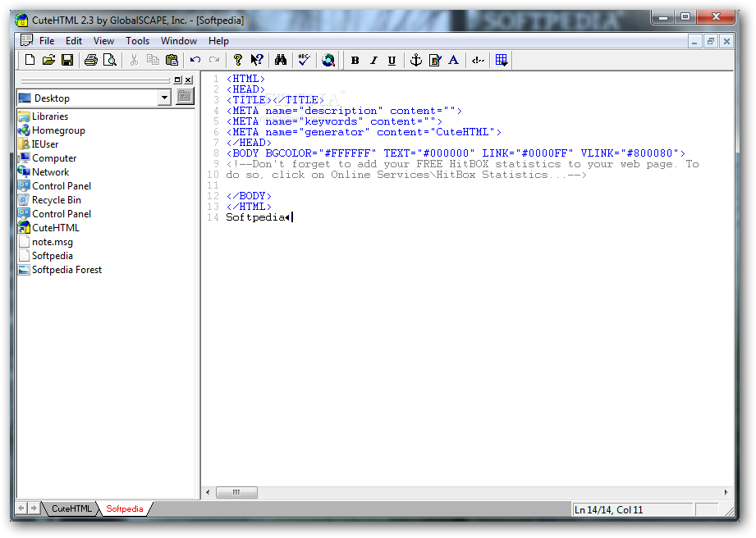This screenshot has width=756, height=538.
Task: Open the Help menu
Action: 218,41
